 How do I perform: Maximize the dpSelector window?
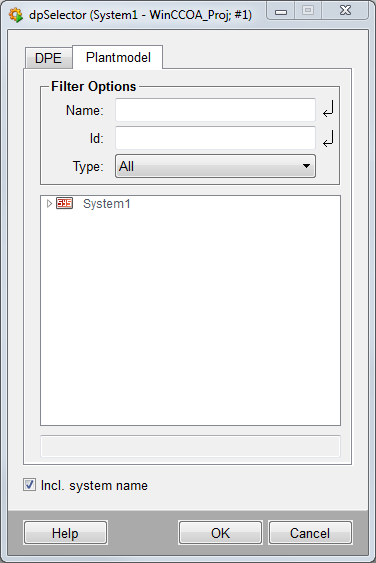[x=308, y=11]
